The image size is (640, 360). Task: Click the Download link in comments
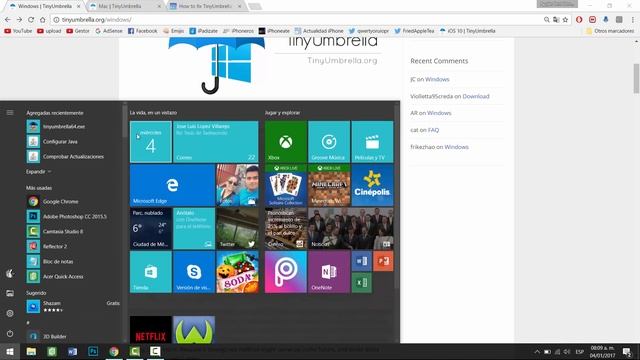(476, 96)
